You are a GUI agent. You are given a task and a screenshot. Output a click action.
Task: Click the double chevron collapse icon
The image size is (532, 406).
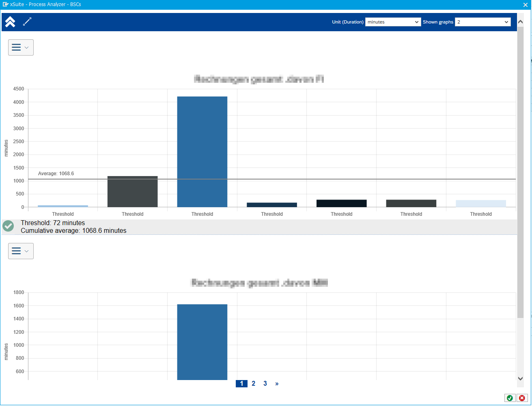[x=10, y=22]
